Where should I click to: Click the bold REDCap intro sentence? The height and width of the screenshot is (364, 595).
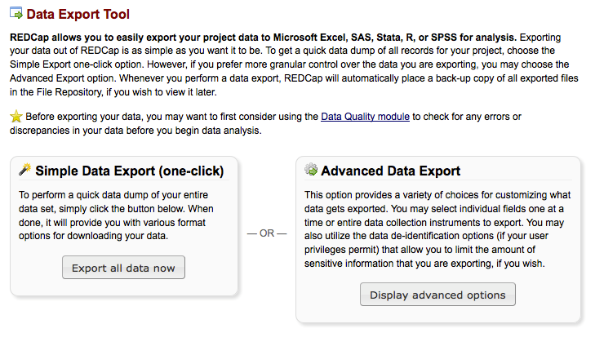tap(263, 38)
